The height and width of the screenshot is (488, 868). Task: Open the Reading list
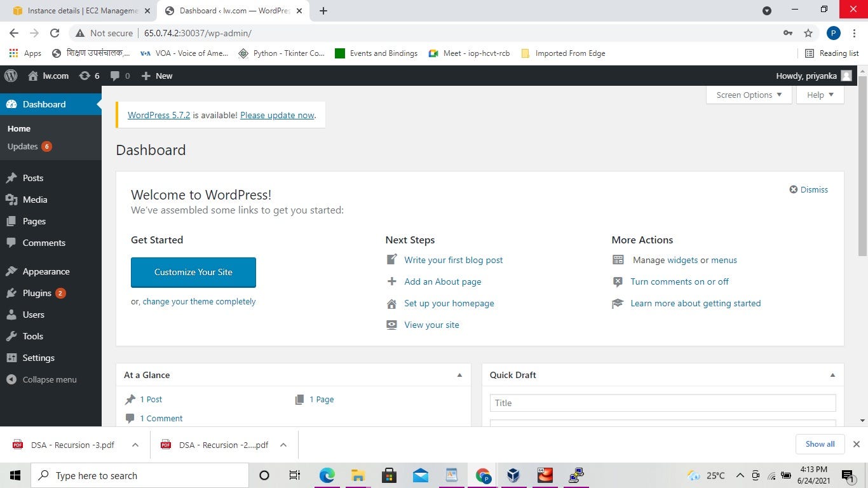[832, 53]
